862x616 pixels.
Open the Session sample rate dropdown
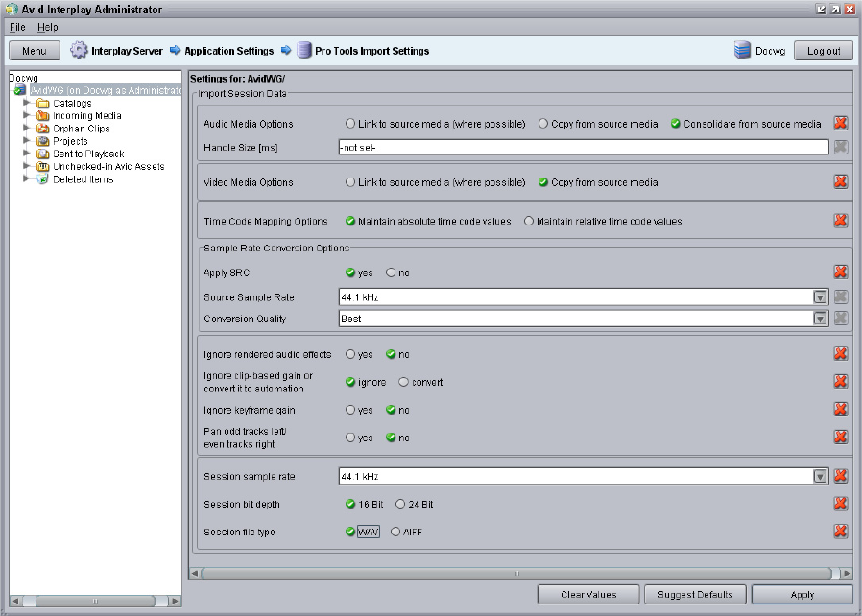pyautogui.click(x=820, y=477)
